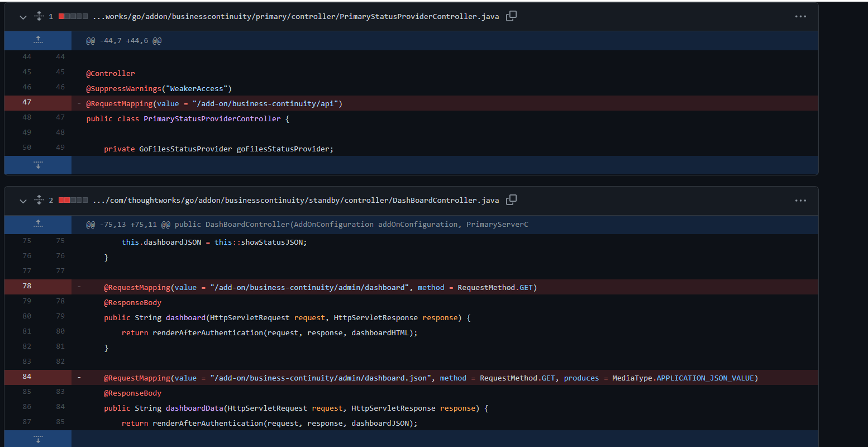The image size is (868, 447).
Task: Open options menu for DashBoardController.java
Action: (800, 201)
